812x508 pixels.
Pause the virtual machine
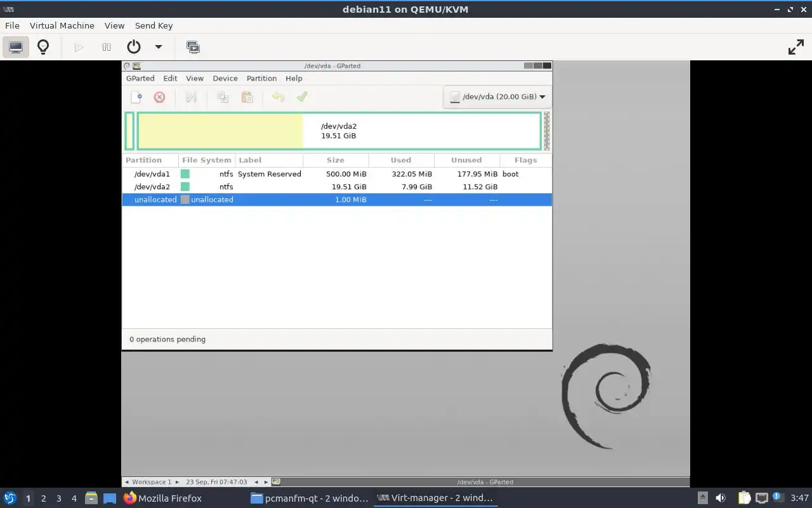pyautogui.click(x=106, y=47)
